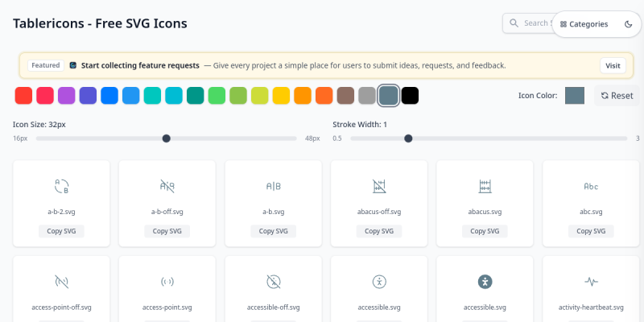Select the purple color swatch
Image resolution: width=644 pixels, height=322 pixels.
(67, 96)
